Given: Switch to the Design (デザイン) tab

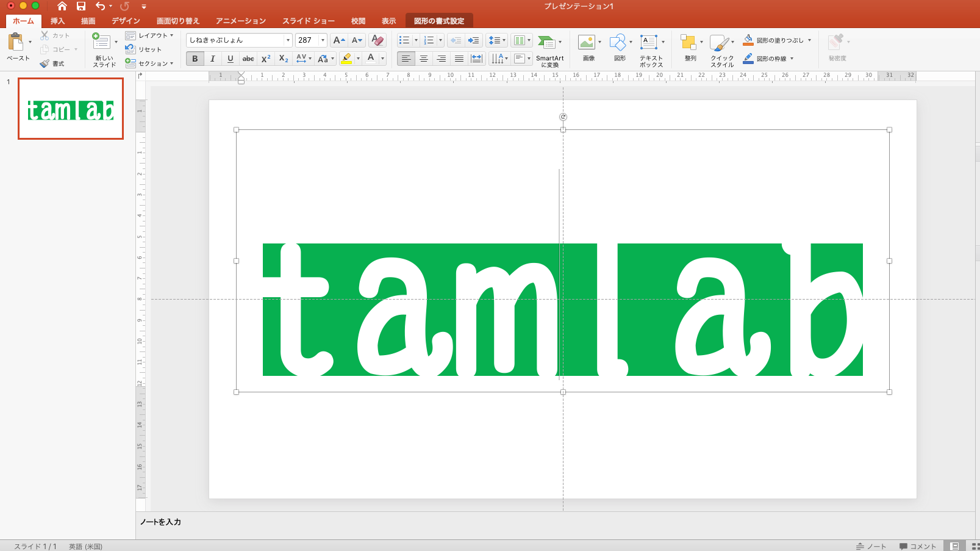Looking at the screenshot, I should pos(126,21).
